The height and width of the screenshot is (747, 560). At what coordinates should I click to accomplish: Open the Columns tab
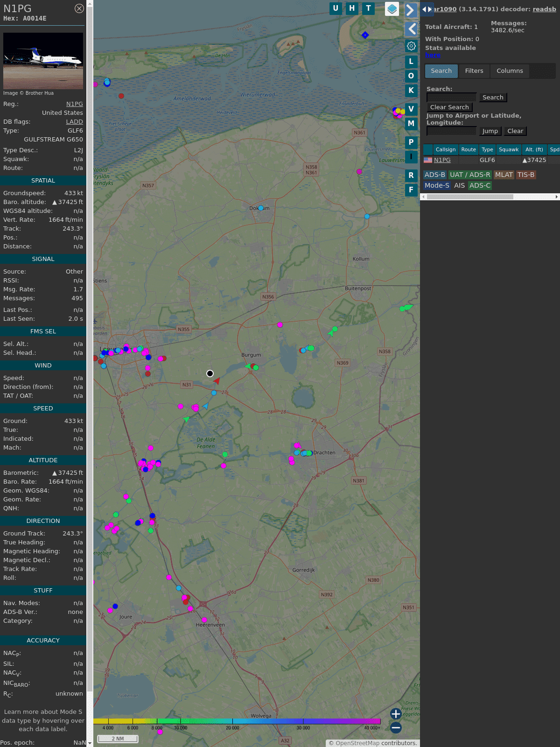pyautogui.click(x=510, y=71)
